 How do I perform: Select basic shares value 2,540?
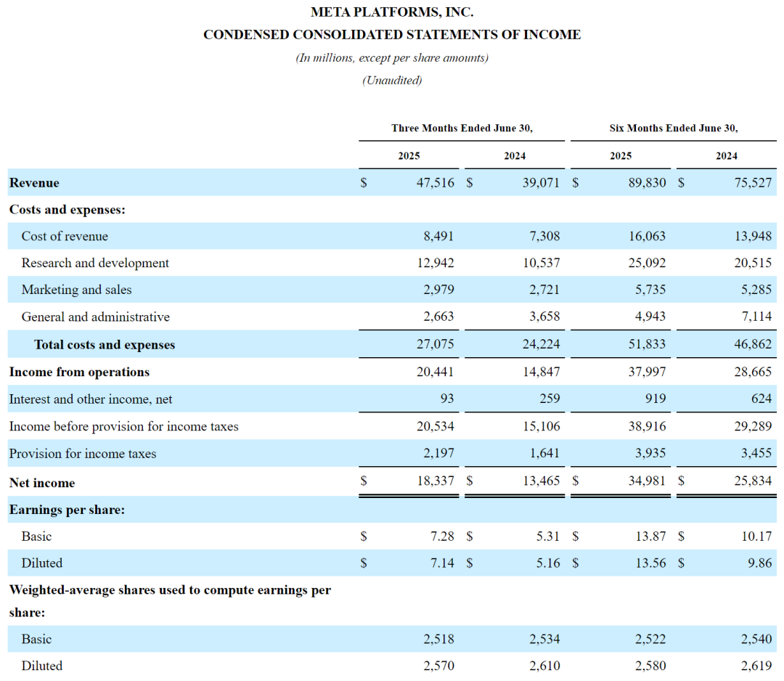(756, 639)
